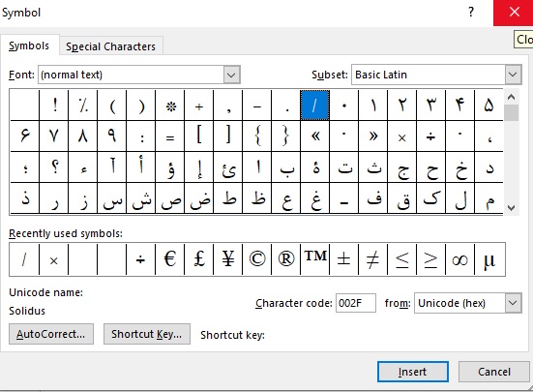
Task: Pick the Pound sign from recently used symbols
Action: [x=198, y=259]
